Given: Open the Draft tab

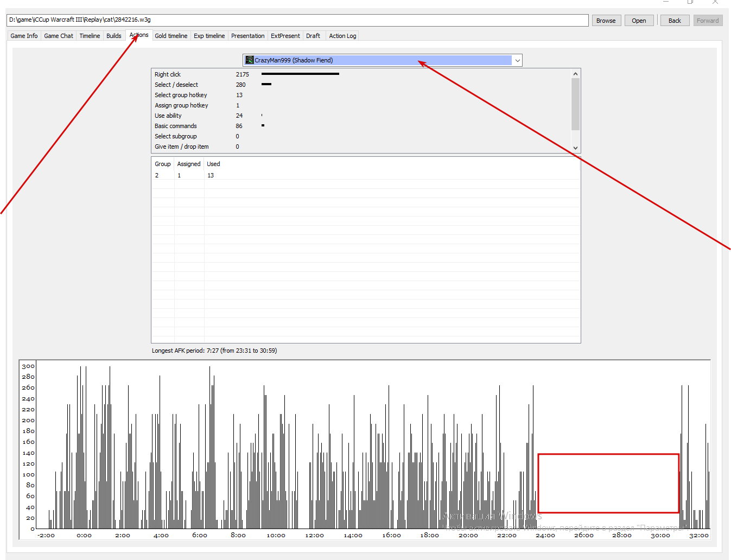Looking at the screenshot, I should click(x=313, y=36).
